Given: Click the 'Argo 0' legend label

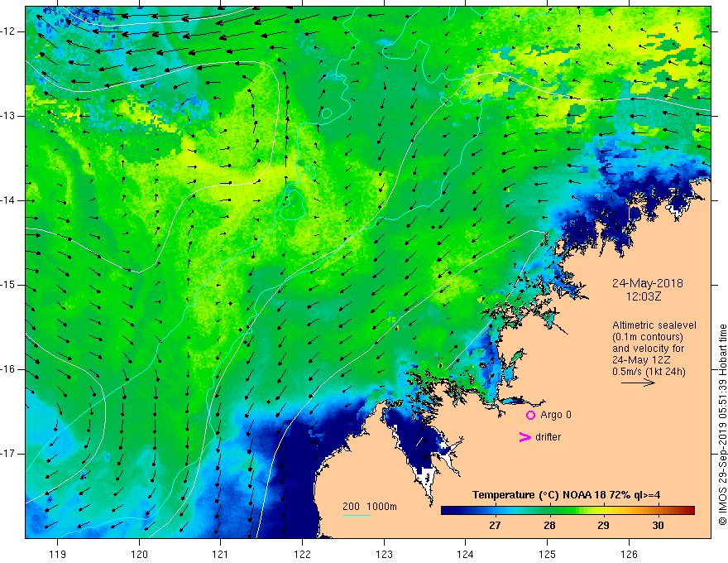Looking at the screenshot, I should click(556, 414).
